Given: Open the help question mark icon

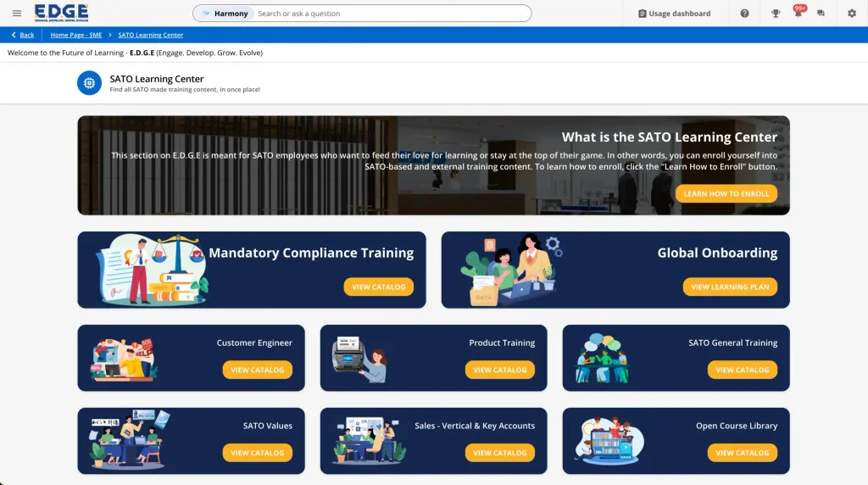Looking at the screenshot, I should click(x=744, y=14).
